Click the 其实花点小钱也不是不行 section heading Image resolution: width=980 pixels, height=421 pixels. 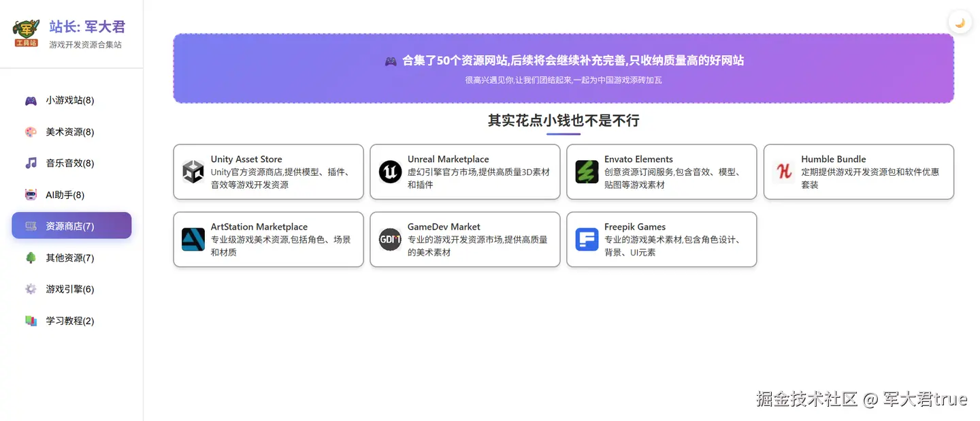coord(563,121)
